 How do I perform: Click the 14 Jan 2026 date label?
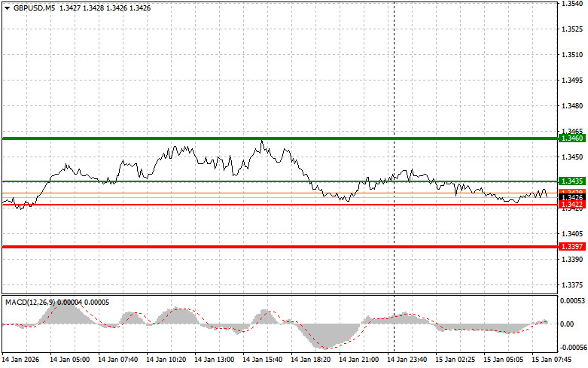[23, 360]
